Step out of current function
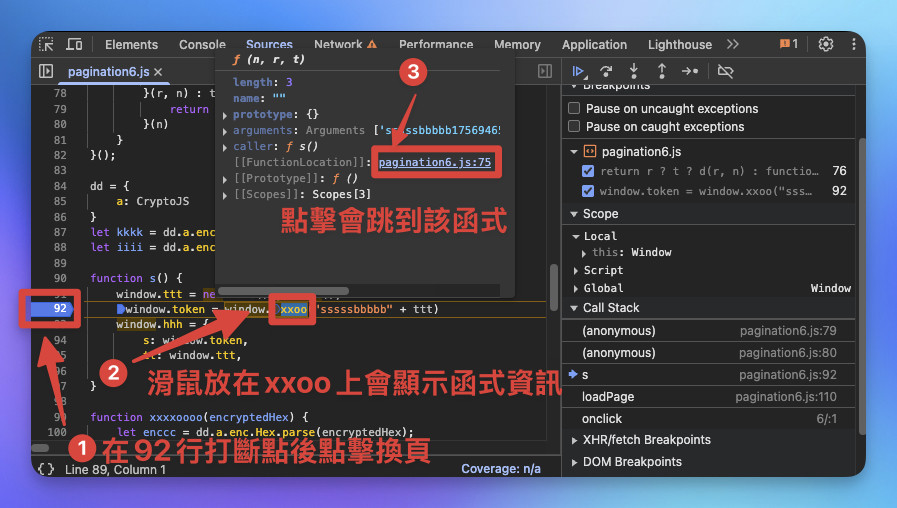Screen dimensions: 897x508 tap(661, 71)
